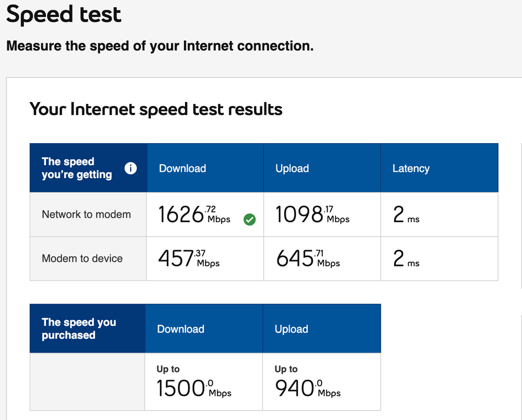Click Upload header in the top results table
Viewport: 522px width, 420px height.
[x=292, y=168]
